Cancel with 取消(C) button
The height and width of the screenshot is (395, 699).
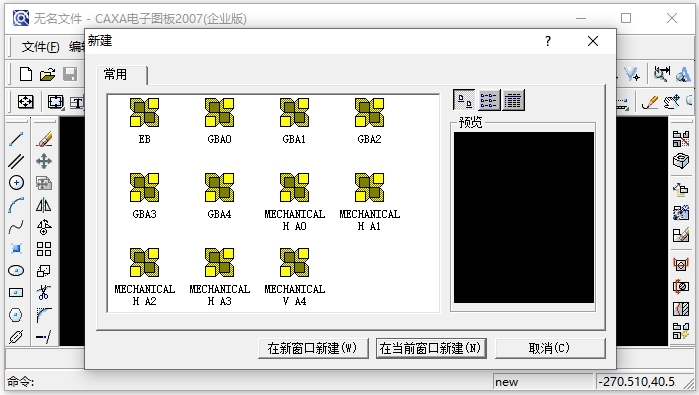pyautogui.click(x=550, y=348)
